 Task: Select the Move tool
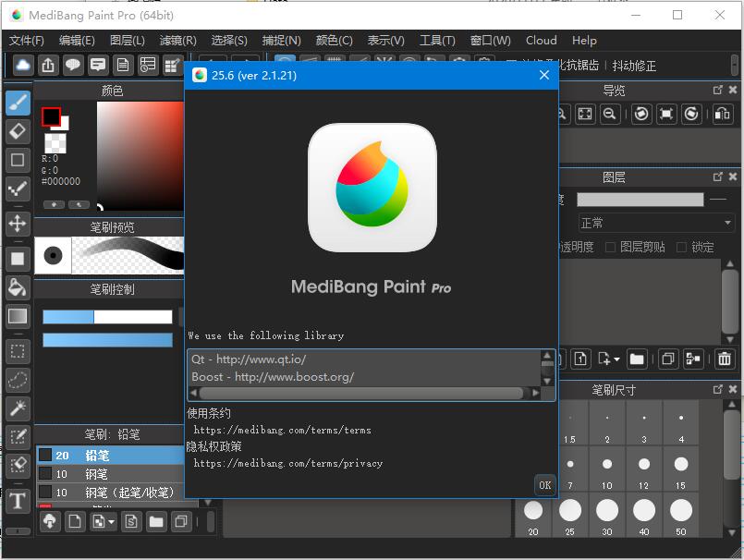point(18,224)
